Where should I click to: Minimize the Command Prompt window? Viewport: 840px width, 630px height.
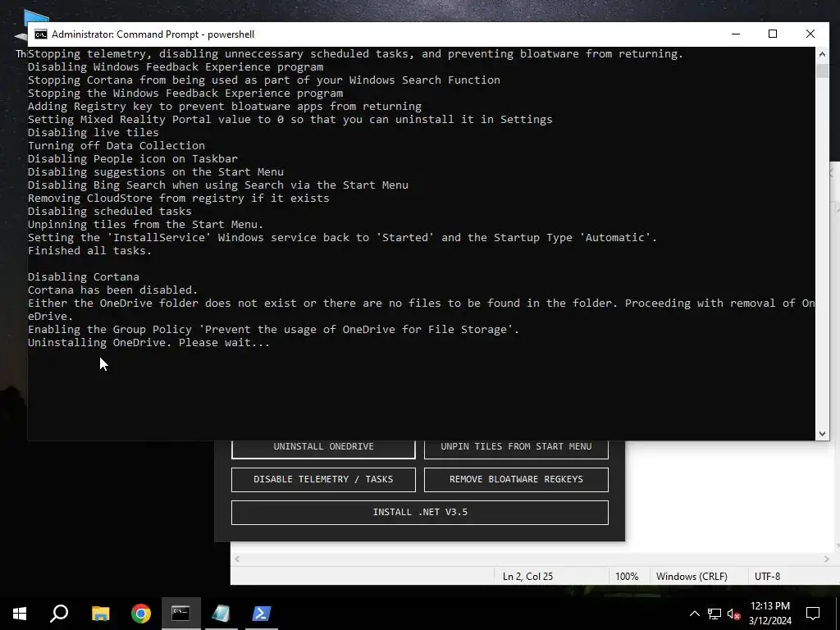[736, 34]
